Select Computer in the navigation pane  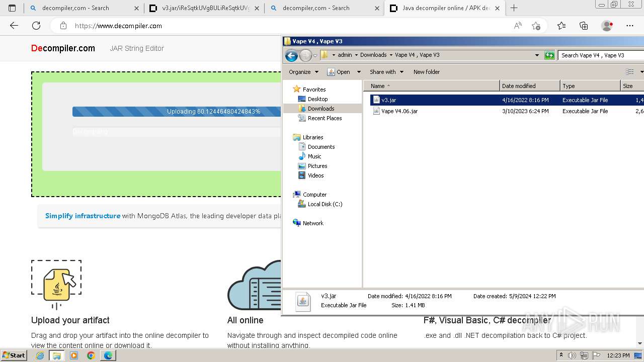click(314, 195)
